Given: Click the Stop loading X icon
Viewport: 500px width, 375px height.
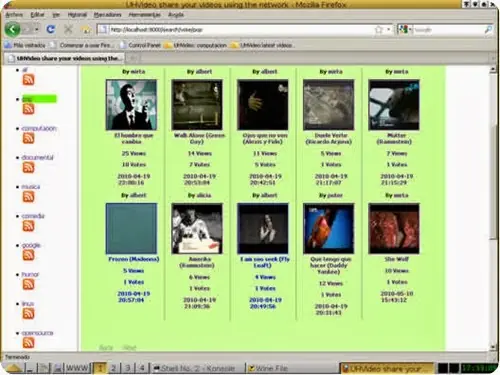Looking at the screenshot, I should coord(68,29).
